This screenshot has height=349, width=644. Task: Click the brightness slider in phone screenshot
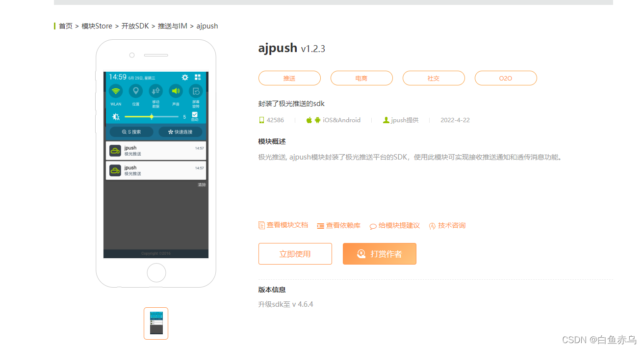pos(152,117)
